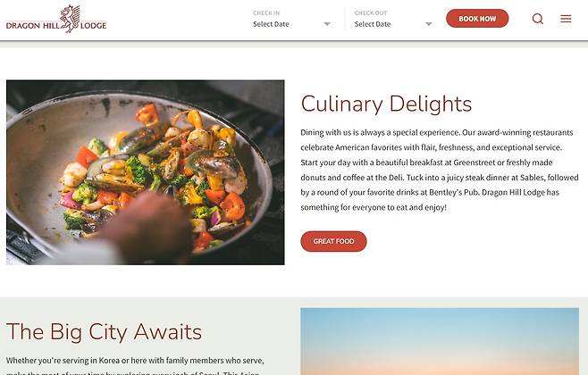Expand the Check Out date arrow
This screenshot has height=375, width=588.
pos(429,24)
